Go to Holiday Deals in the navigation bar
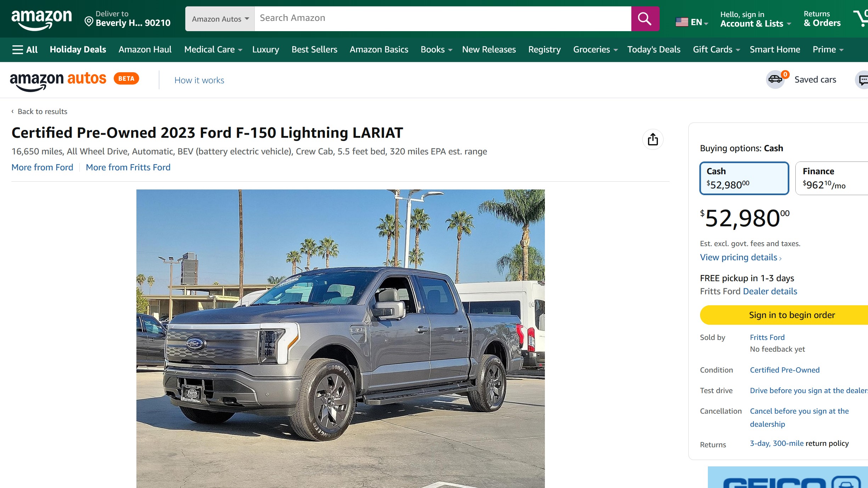This screenshot has height=488, width=868. pyautogui.click(x=78, y=50)
